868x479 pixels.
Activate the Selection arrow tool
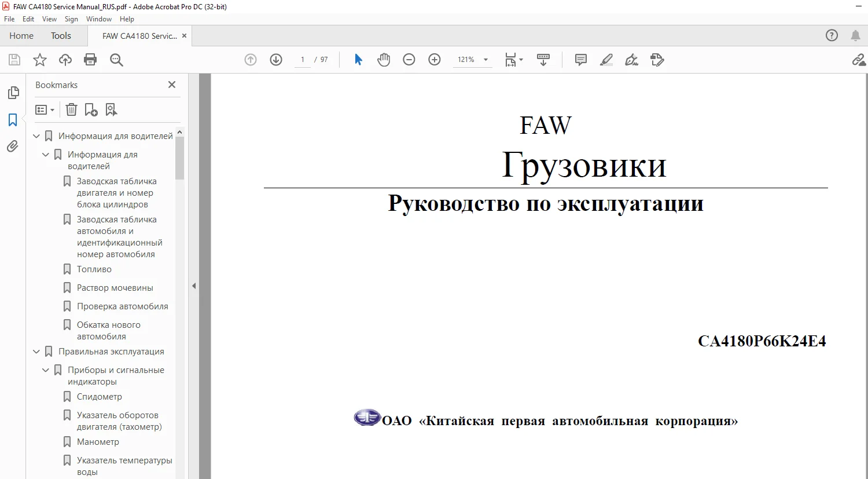[x=358, y=60]
